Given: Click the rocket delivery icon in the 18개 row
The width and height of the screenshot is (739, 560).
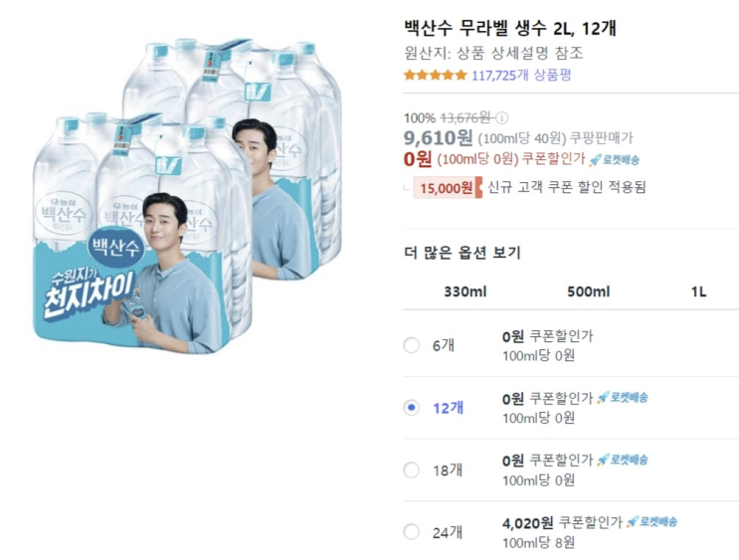Looking at the screenshot, I should (x=622, y=460).
